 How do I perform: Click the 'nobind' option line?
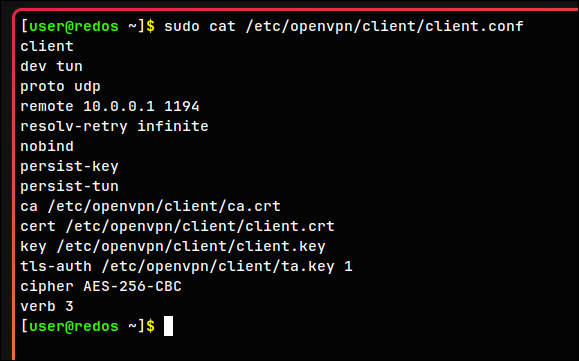pos(47,147)
